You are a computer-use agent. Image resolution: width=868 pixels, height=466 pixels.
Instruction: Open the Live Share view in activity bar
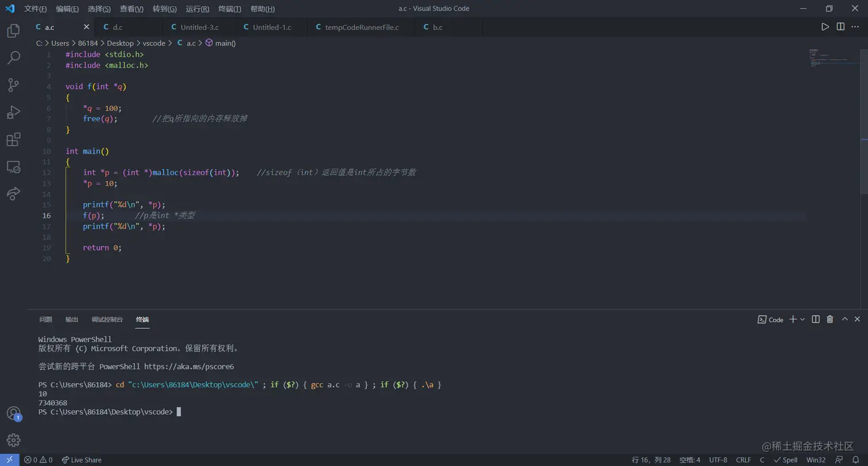[13, 194]
